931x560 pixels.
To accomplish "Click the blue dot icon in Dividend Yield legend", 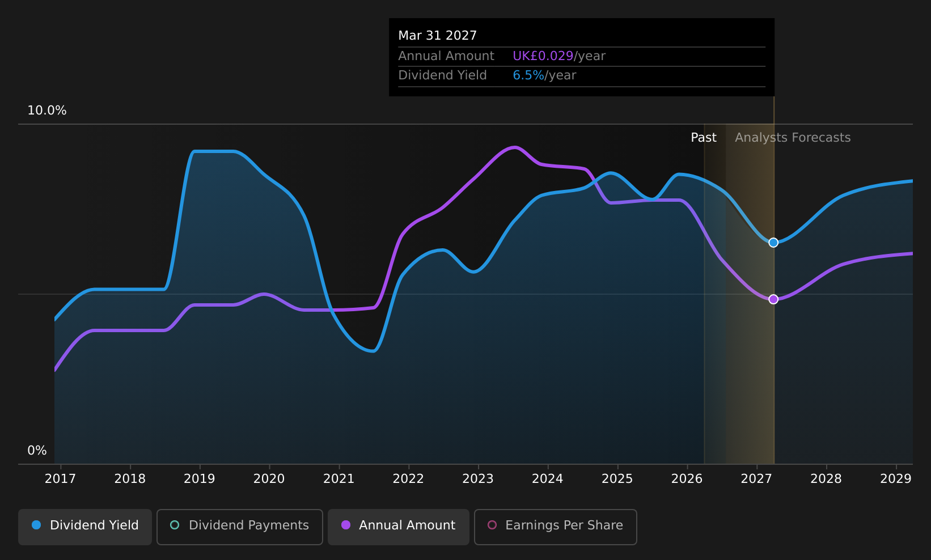I will click(x=36, y=525).
